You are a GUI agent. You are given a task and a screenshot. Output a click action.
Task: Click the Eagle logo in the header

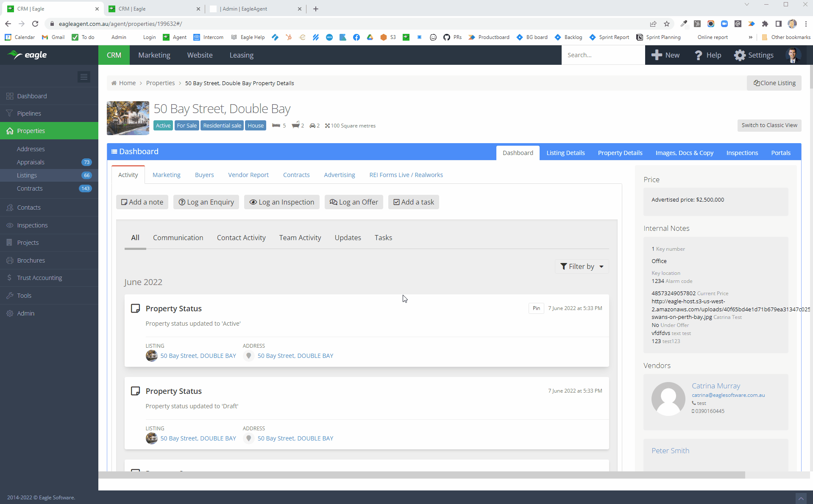tap(28, 55)
